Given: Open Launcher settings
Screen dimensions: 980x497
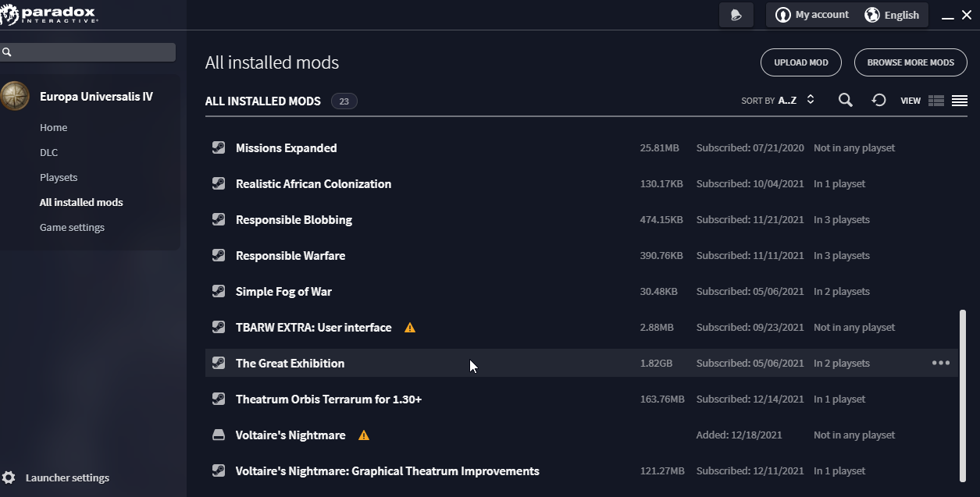Looking at the screenshot, I should (67, 477).
